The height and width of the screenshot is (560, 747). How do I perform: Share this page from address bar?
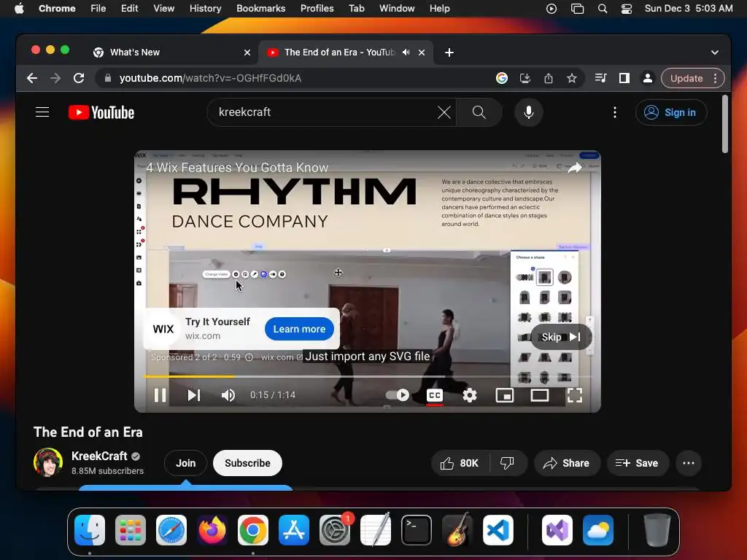coord(549,78)
